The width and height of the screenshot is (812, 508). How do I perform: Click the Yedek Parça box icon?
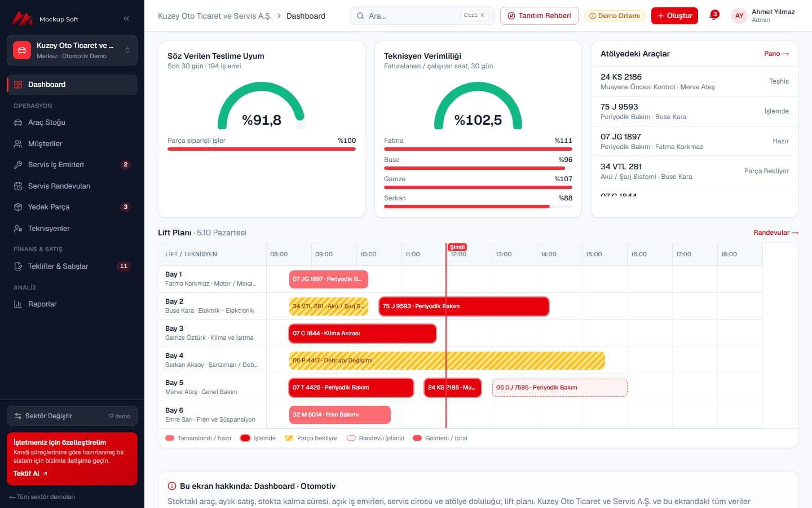pyautogui.click(x=18, y=207)
